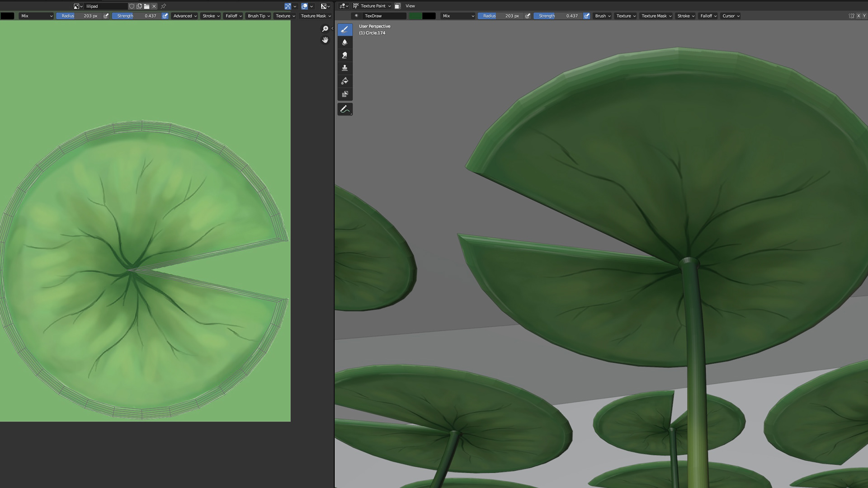Screen dimensions: 868x488
Task: Open Texture popover in image editor
Action: [x=285, y=16]
